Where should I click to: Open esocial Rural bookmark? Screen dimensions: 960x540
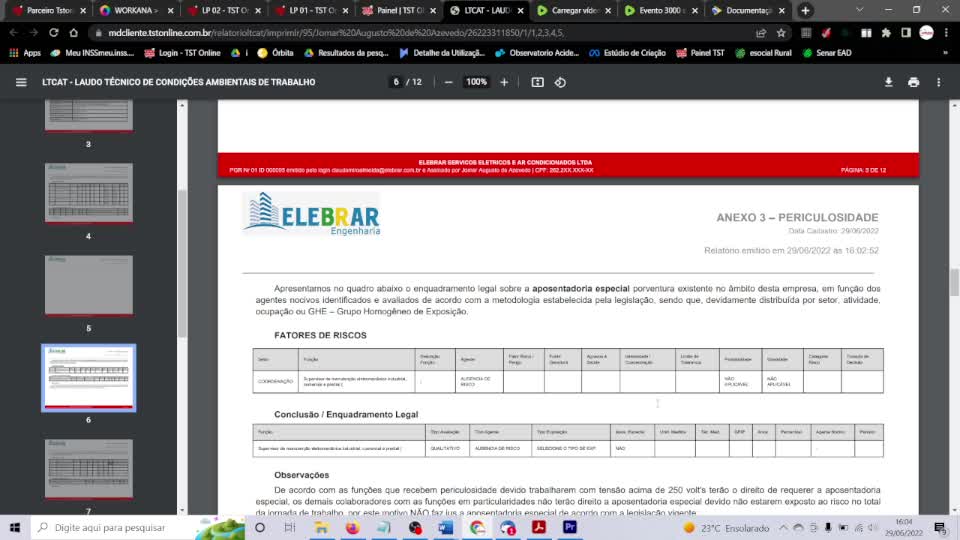click(763, 53)
